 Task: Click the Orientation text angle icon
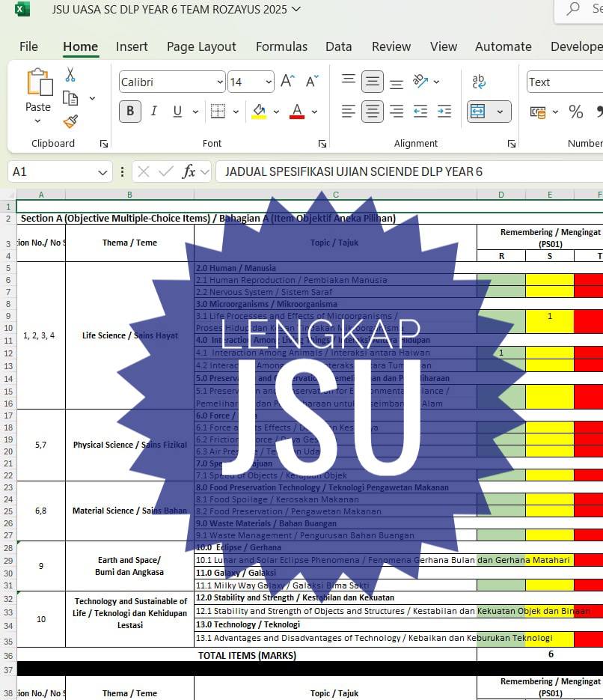pyautogui.click(x=420, y=82)
